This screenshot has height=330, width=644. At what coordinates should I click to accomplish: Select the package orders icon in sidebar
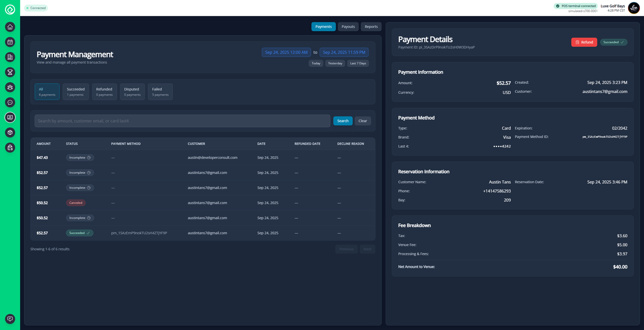[x=10, y=132]
